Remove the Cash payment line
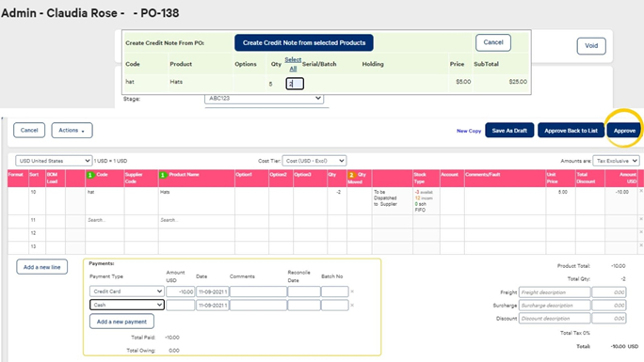644x362 pixels. tap(352, 305)
